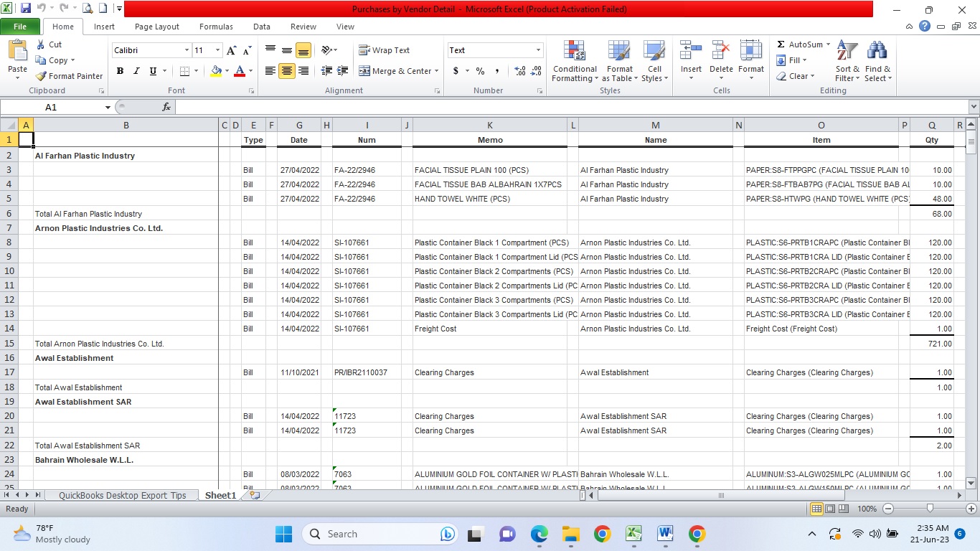Toggle Bold formatting

(x=120, y=71)
